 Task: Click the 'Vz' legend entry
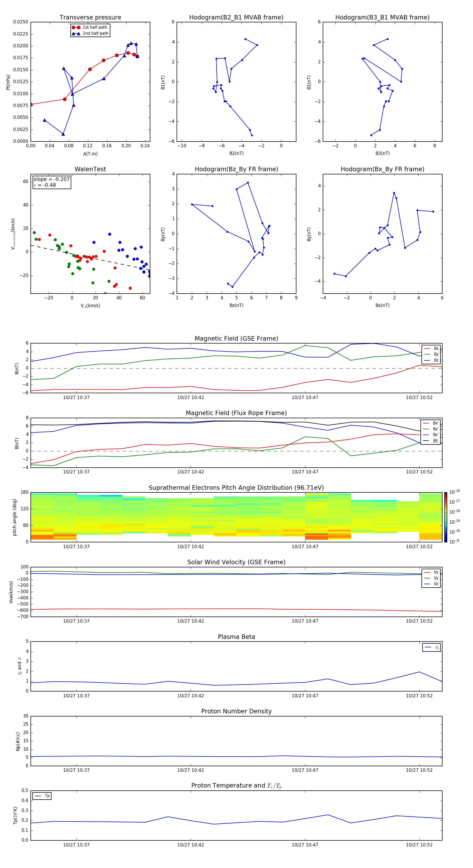coord(431,584)
